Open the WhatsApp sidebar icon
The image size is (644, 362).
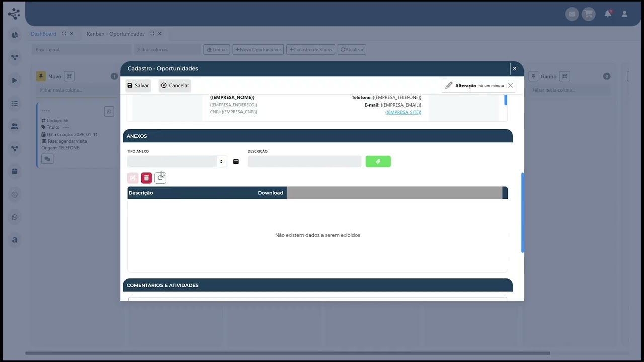point(14,217)
